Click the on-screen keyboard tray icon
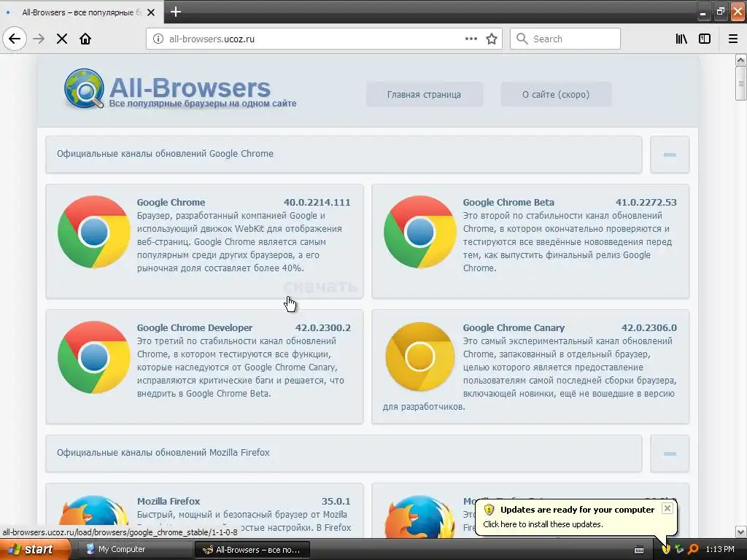747x560 pixels. pyautogui.click(x=639, y=550)
